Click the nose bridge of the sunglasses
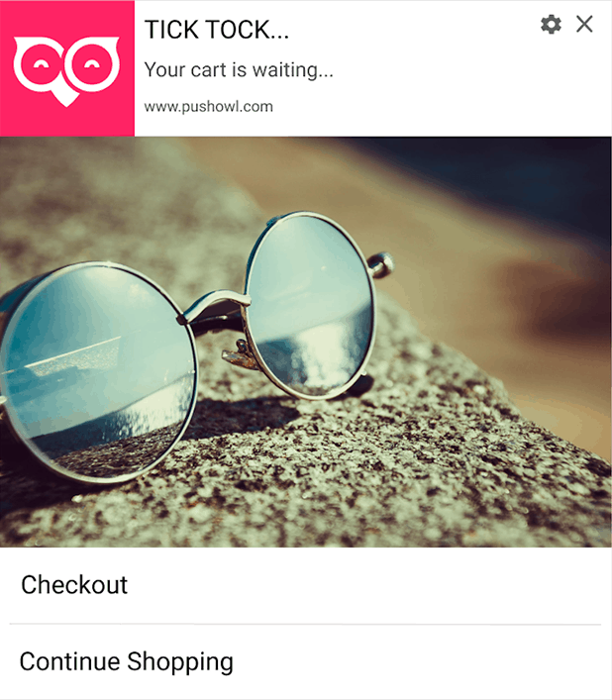Screen dimensions: 612x700 click(216, 304)
